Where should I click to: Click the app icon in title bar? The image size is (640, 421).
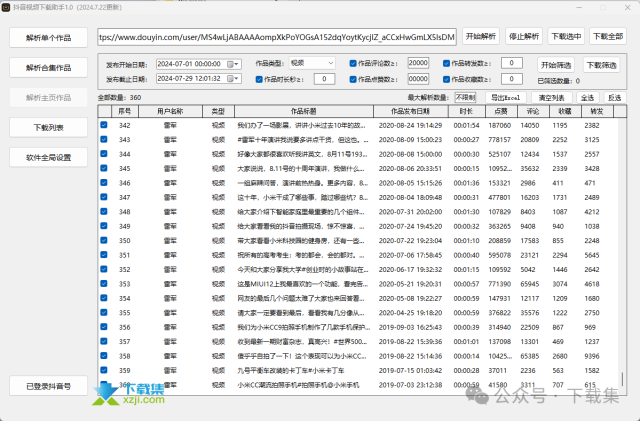coord(6,7)
